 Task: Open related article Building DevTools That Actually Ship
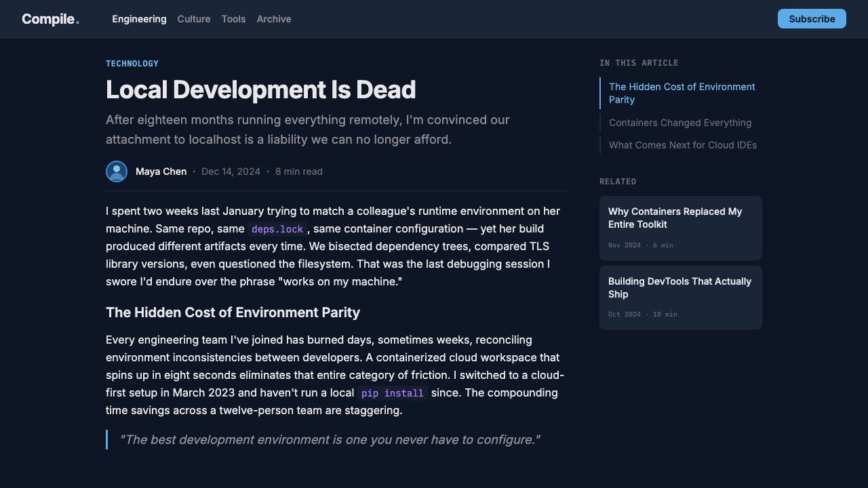[681, 298]
